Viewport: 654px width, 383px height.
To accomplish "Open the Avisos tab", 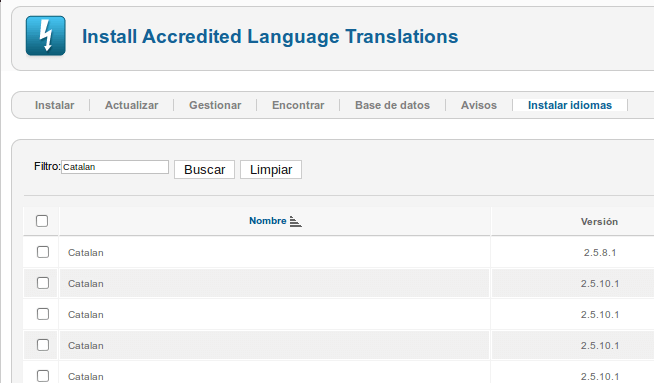I will 479,105.
